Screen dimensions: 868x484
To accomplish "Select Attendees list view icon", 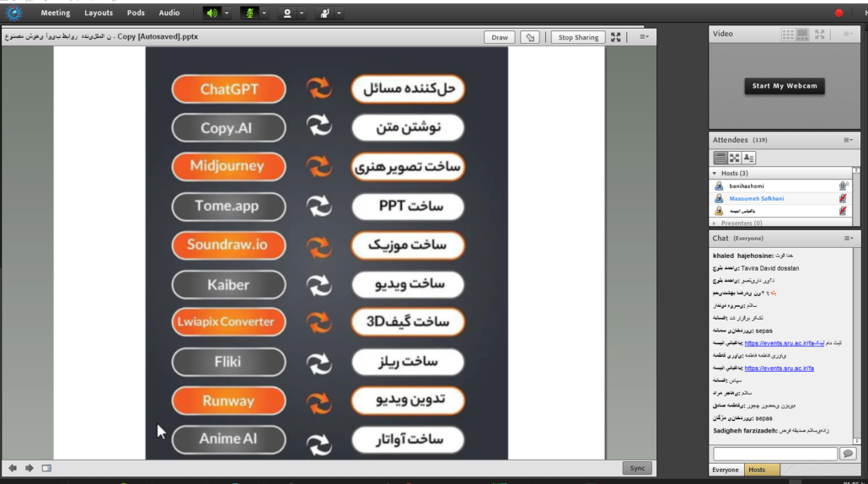I will pyautogui.click(x=720, y=158).
